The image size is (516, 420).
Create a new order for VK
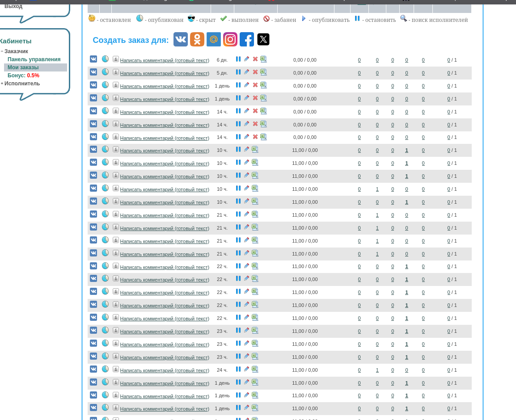[x=181, y=39]
